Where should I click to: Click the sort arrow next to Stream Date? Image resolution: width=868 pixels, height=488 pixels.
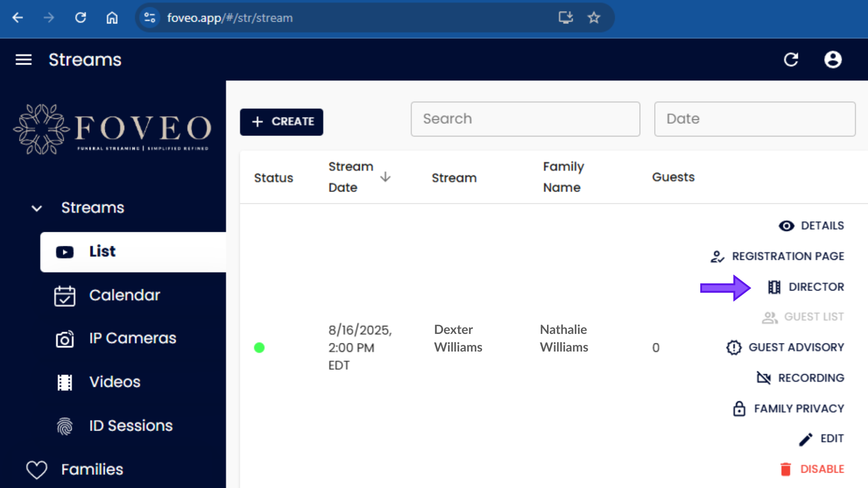(385, 177)
